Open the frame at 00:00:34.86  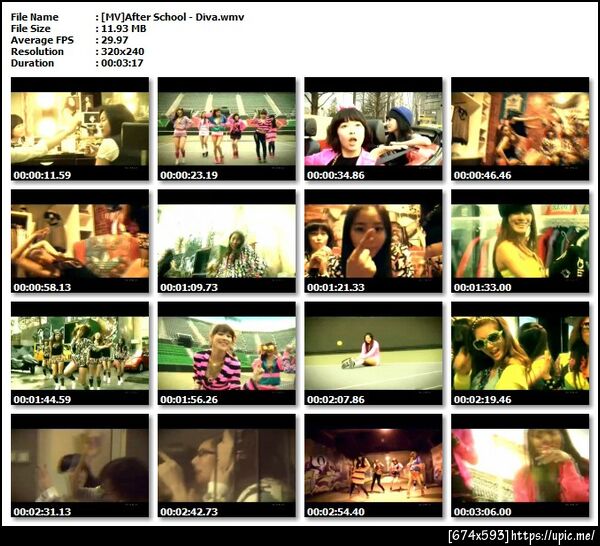(373, 129)
